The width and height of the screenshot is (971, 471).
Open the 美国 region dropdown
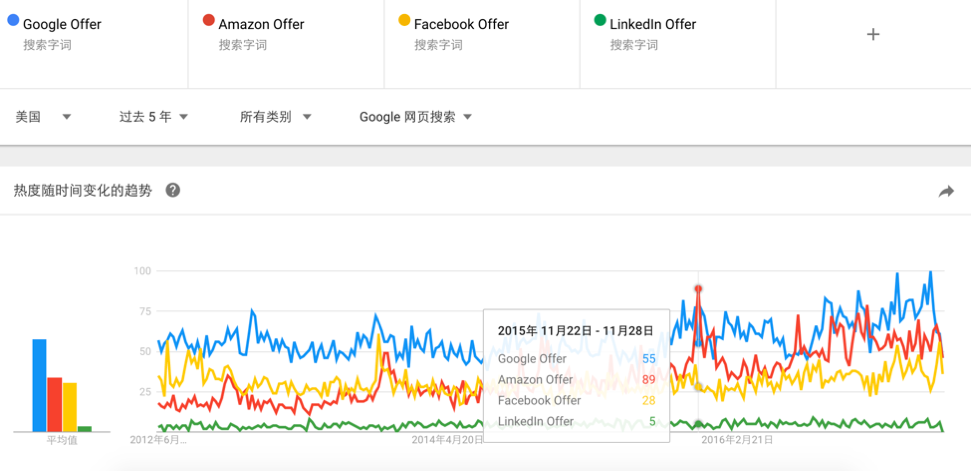(43, 117)
